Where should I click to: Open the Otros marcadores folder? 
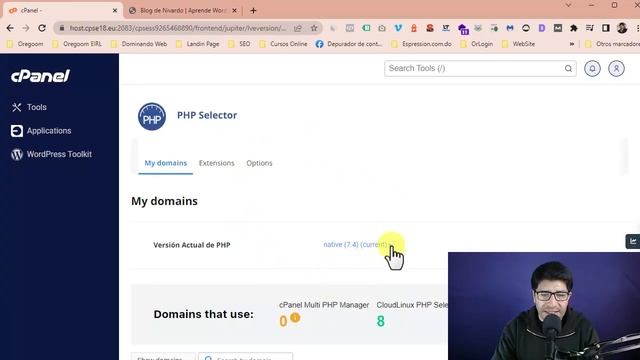tap(612, 44)
